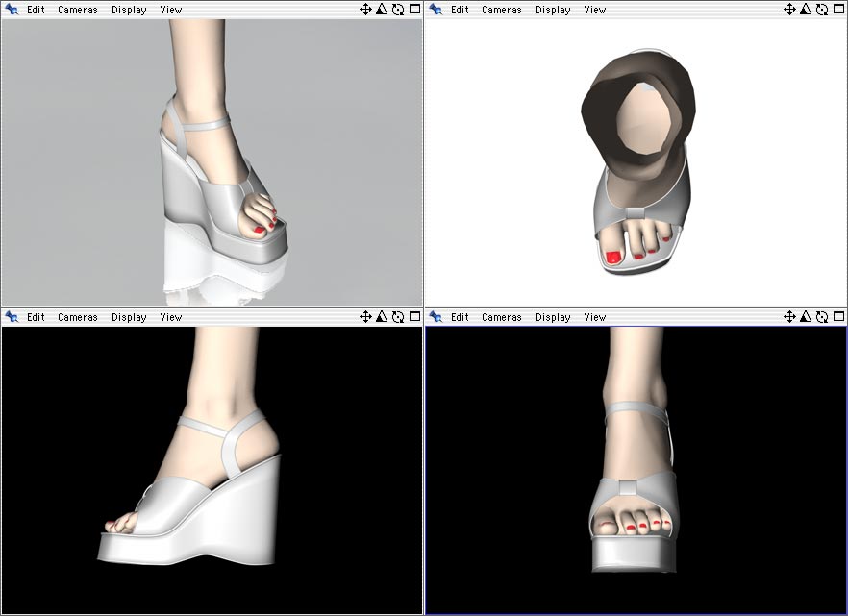Open Display menu in gray-background perspective viewport

coord(129,10)
